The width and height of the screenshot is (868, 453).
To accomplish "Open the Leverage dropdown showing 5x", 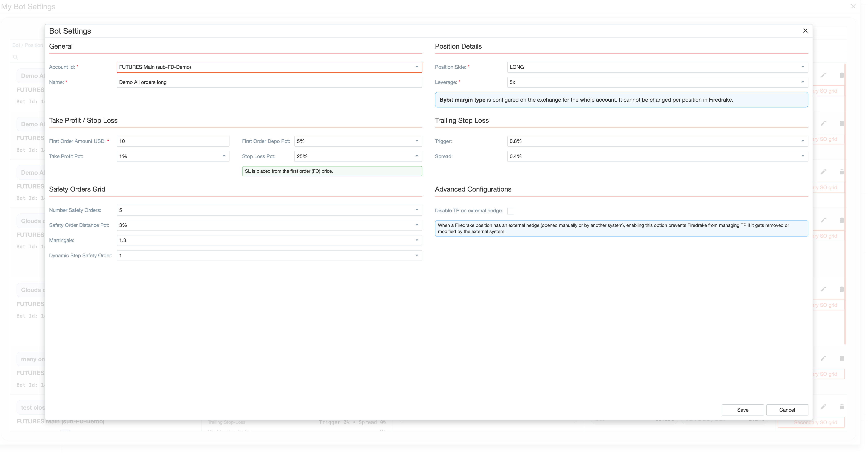I will tap(803, 82).
